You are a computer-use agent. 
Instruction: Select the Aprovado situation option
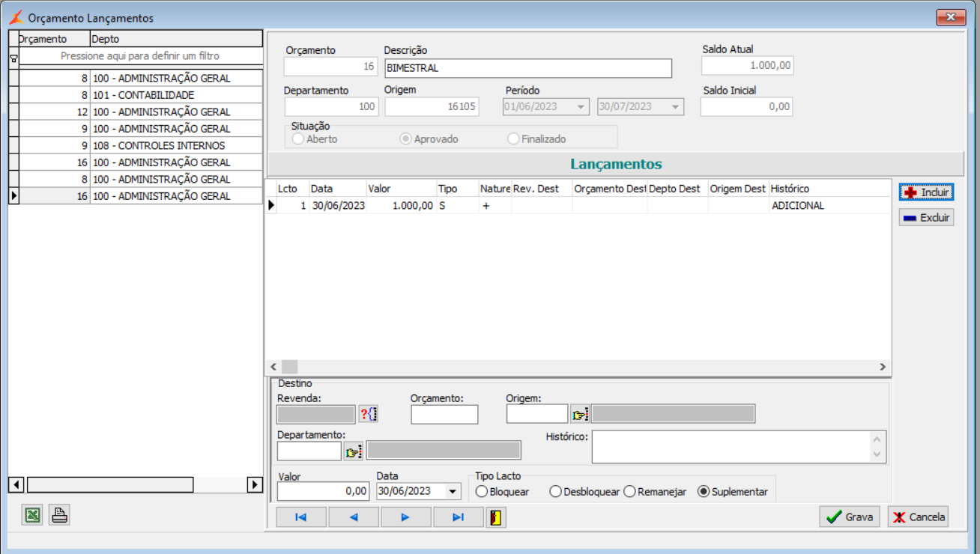[x=429, y=139]
